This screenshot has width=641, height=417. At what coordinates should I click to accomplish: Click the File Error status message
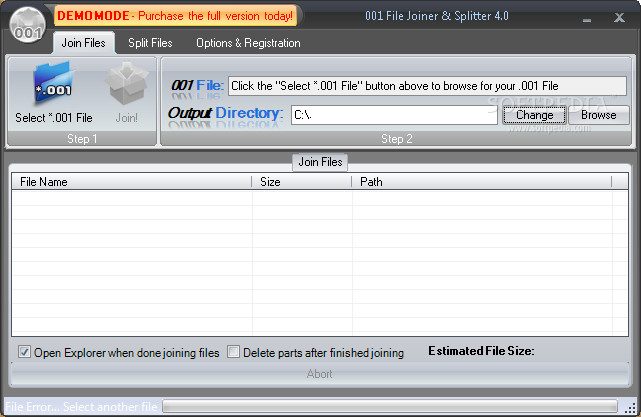tap(81, 407)
